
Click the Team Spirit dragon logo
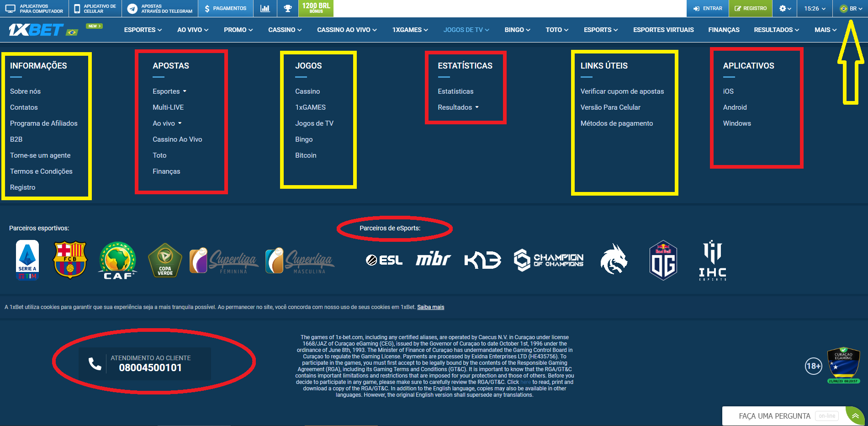614,259
